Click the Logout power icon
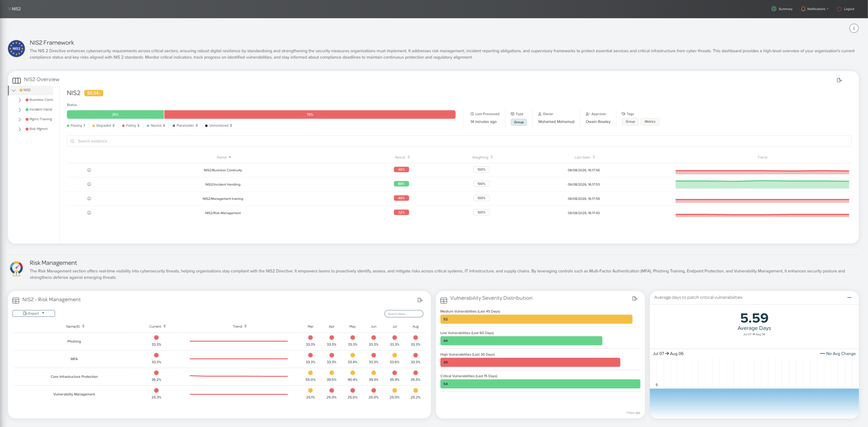 [839, 9]
